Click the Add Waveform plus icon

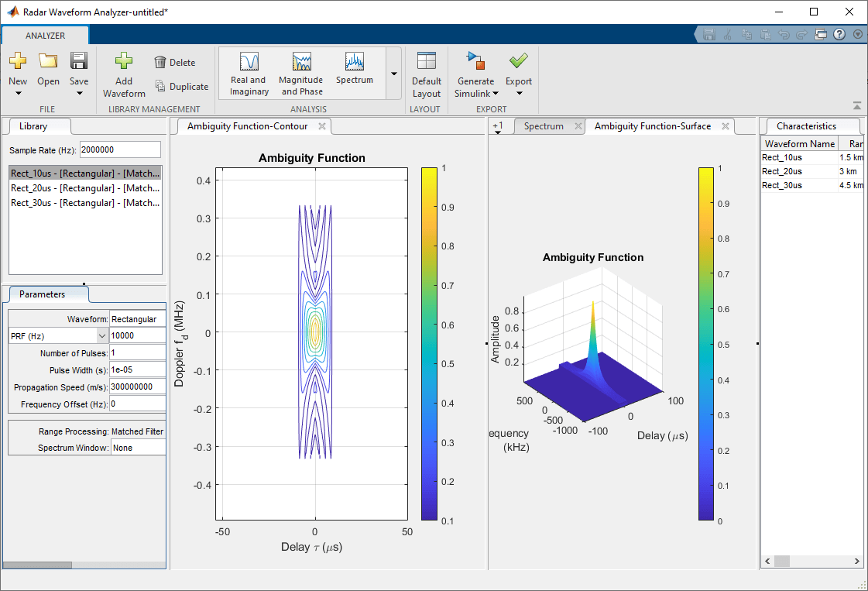pyautogui.click(x=124, y=62)
